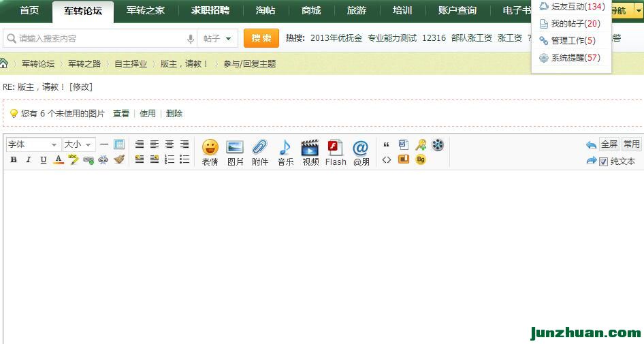Click the 附件 paperclip attachment icon
644x344 pixels.
tap(260, 152)
